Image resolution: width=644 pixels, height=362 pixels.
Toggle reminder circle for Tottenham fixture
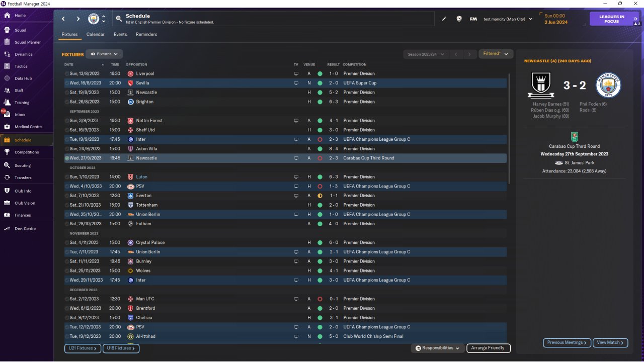click(x=67, y=205)
